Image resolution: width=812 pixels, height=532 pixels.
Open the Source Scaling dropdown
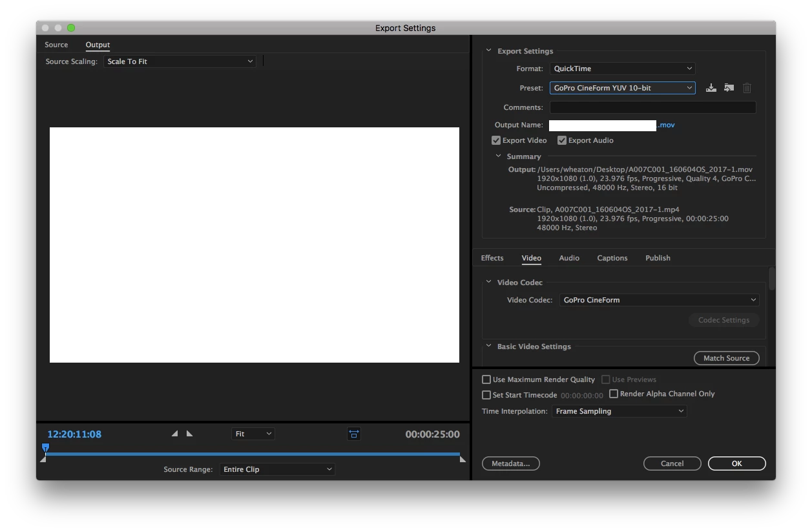(x=180, y=61)
